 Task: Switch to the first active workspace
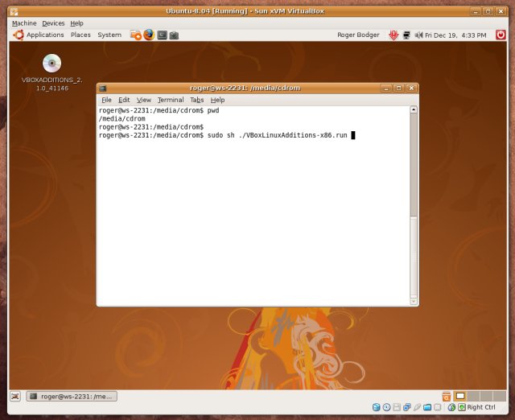pyautogui.click(x=460, y=396)
